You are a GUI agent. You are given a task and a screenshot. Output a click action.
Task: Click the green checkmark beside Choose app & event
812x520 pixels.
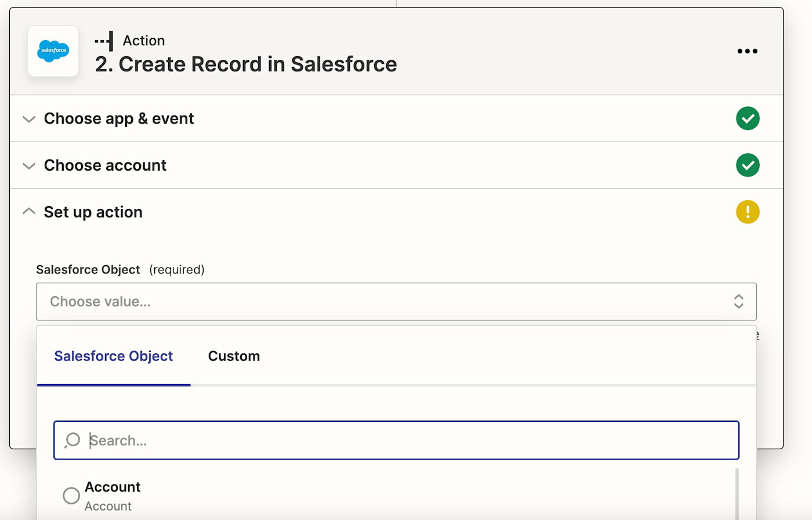tap(748, 118)
